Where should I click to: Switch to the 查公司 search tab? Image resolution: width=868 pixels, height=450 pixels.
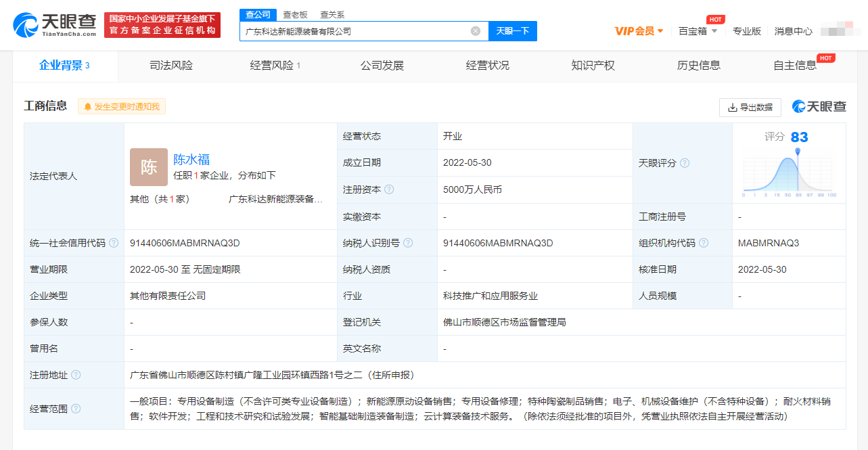258,14
